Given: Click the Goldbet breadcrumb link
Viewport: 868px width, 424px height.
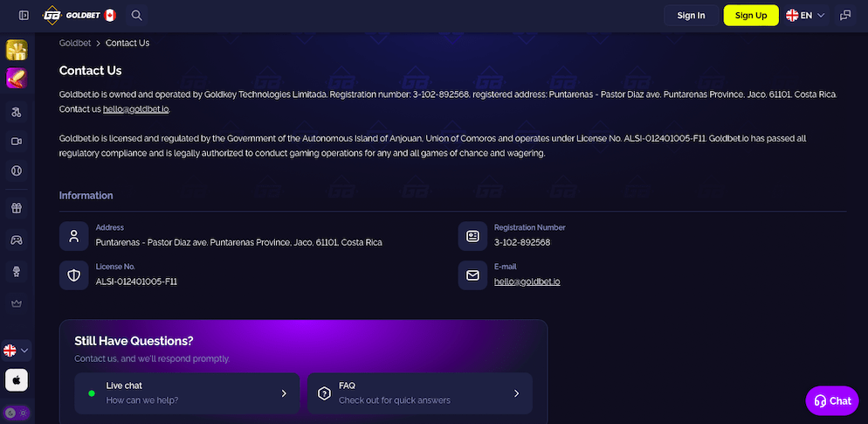Looking at the screenshot, I should click(75, 43).
